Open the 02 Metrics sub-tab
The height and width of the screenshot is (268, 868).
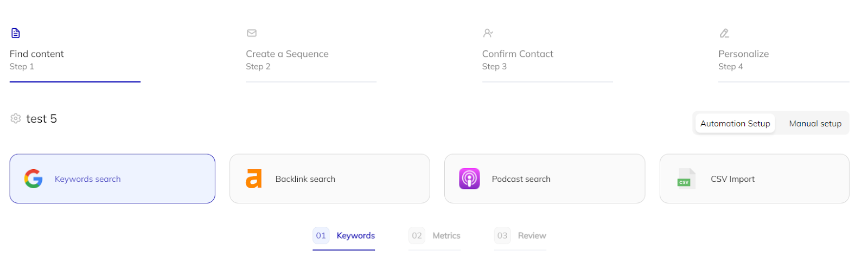click(x=435, y=236)
